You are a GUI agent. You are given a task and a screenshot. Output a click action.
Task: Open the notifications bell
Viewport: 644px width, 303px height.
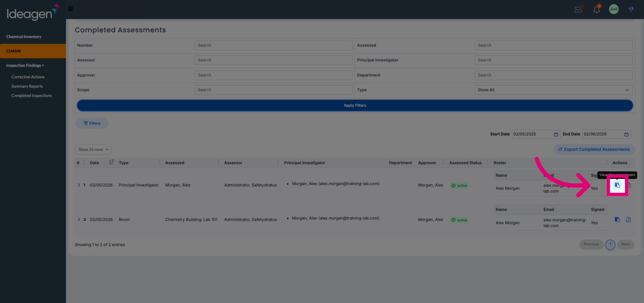(597, 9)
